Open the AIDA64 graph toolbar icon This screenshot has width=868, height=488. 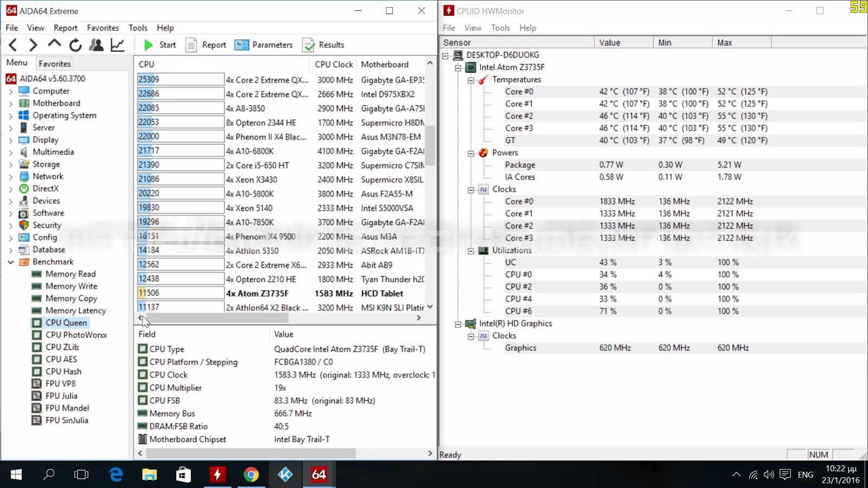click(118, 45)
